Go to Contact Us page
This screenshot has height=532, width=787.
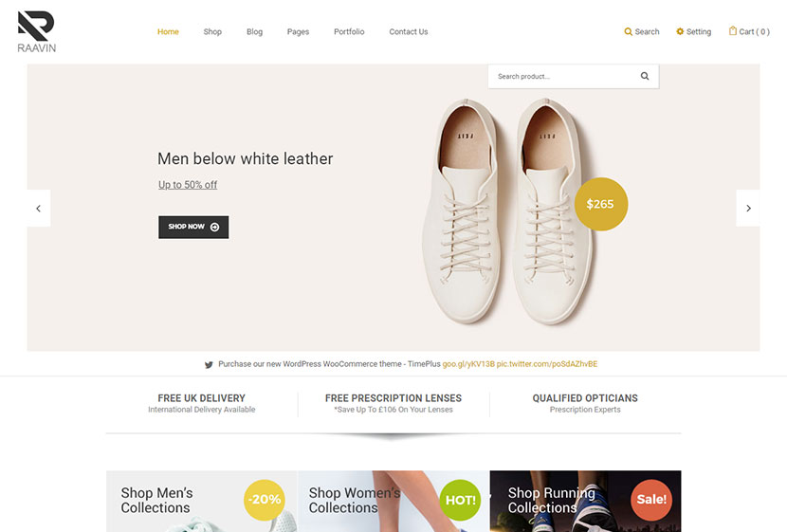pos(409,31)
